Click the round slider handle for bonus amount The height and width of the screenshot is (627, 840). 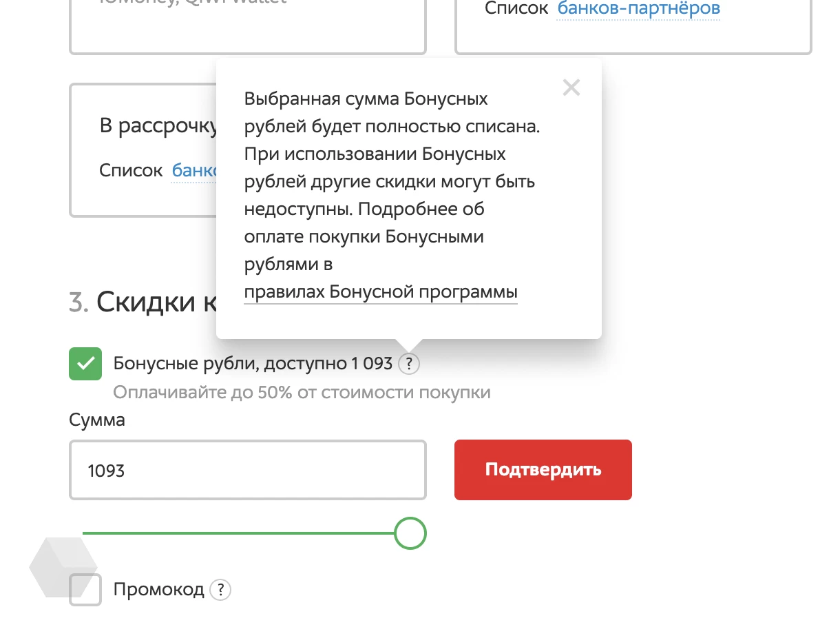pyautogui.click(x=410, y=533)
